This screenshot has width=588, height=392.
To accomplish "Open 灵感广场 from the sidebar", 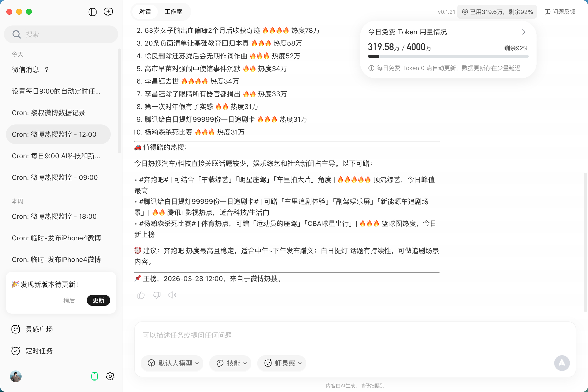I will pos(39,329).
